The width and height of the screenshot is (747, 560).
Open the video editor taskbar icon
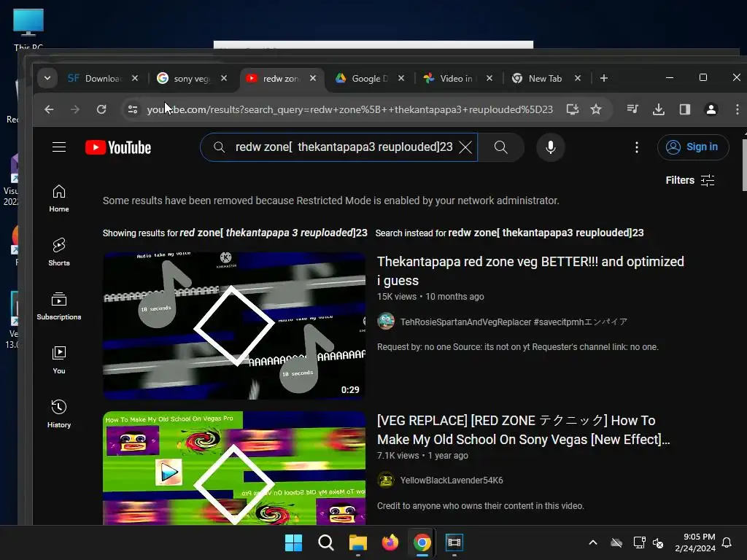click(454, 542)
